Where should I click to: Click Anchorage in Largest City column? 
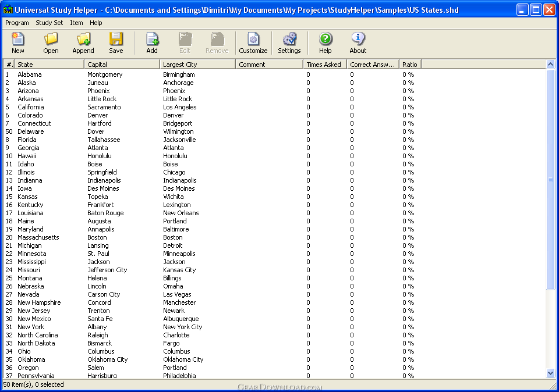tap(178, 83)
